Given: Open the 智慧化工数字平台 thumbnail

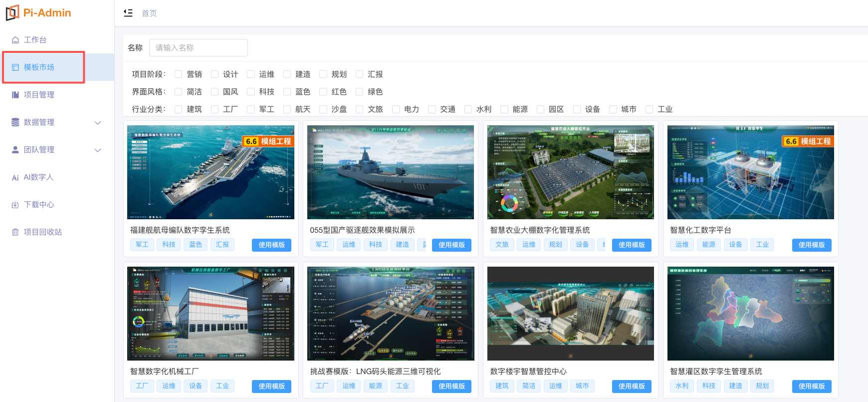Looking at the screenshot, I should tap(751, 172).
